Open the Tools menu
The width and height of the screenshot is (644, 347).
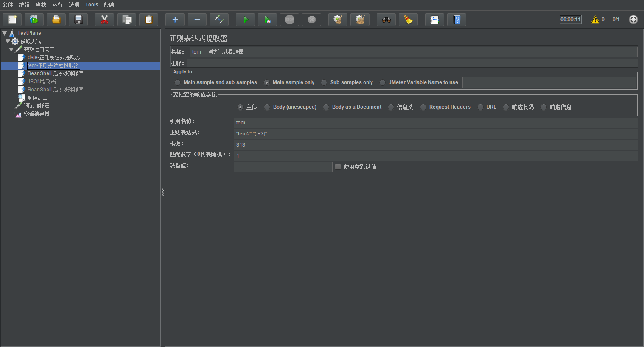click(92, 5)
